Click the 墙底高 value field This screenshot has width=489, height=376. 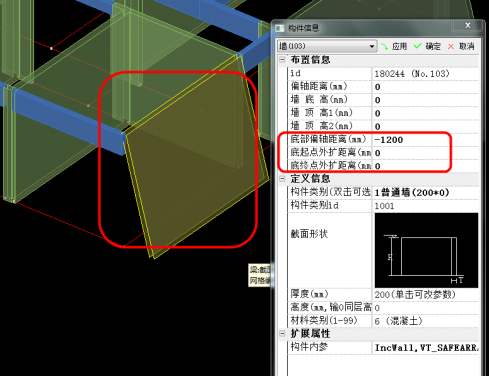point(425,100)
